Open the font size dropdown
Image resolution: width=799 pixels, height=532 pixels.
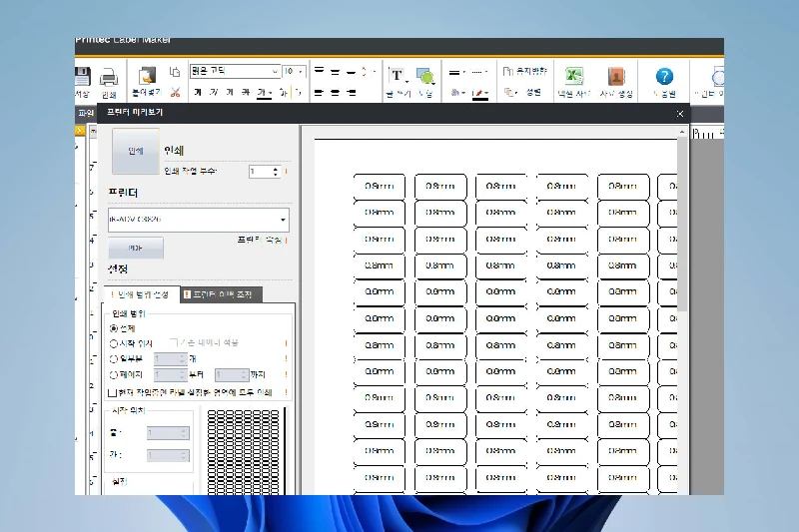pyautogui.click(x=301, y=72)
